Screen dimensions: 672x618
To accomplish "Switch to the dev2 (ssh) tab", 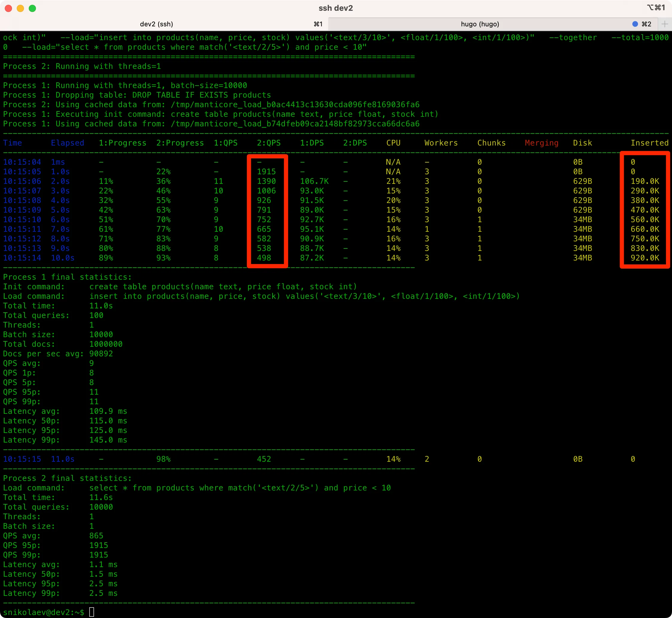I will tap(157, 24).
